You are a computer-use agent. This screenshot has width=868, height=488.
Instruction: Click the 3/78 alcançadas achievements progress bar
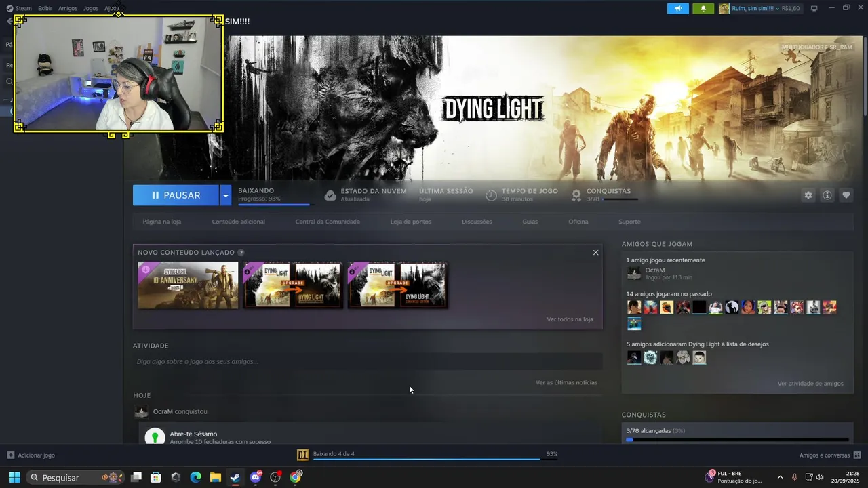(x=737, y=440)
